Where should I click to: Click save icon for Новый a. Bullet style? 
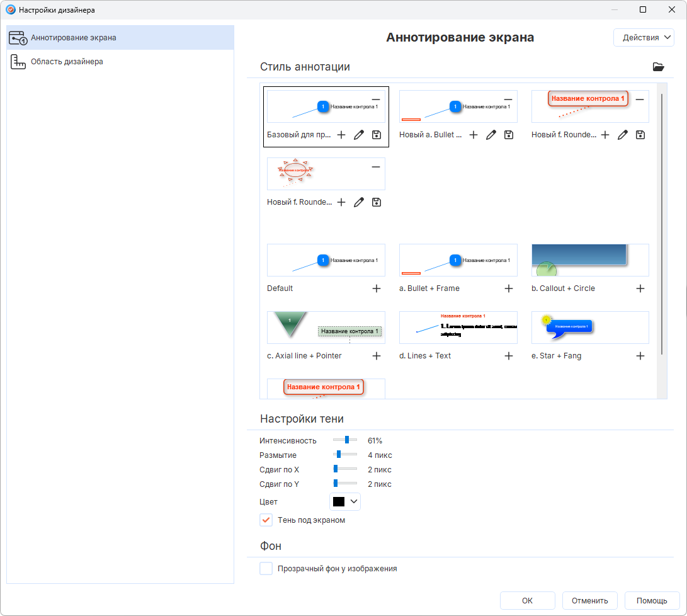(x=509, y=135)
